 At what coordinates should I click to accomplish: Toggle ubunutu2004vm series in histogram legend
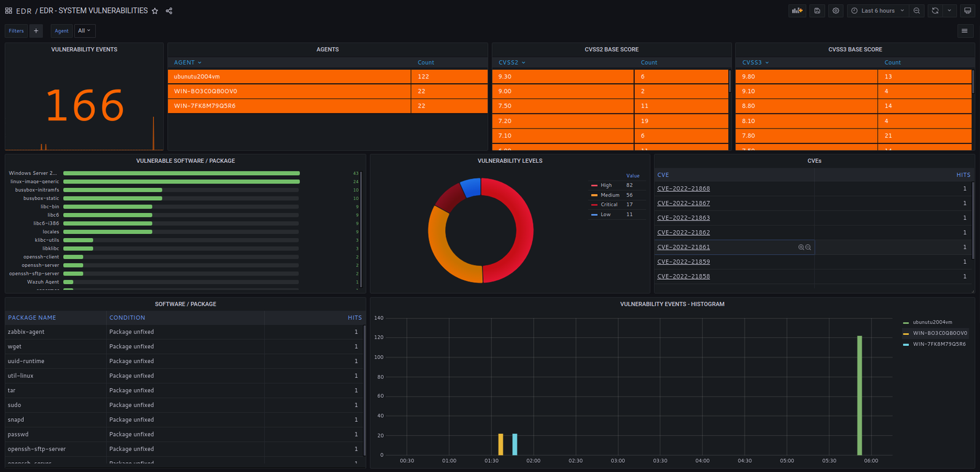click(x=932, y=322)
